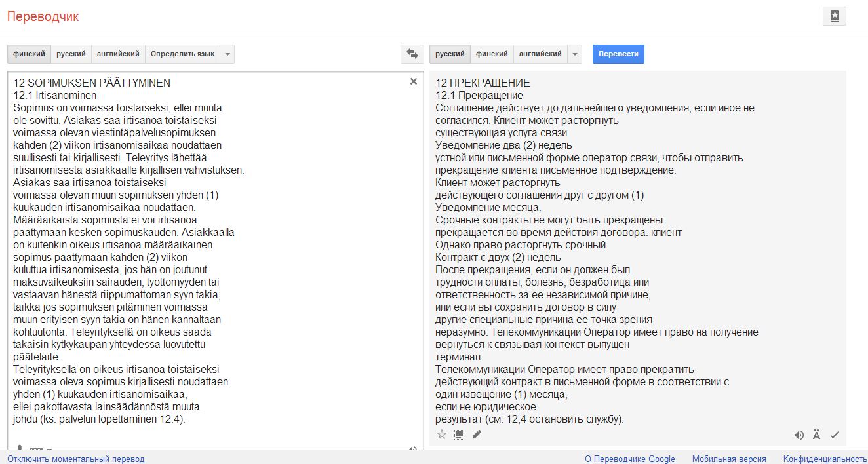Click Отключить моментальный перевод link
The image size is (868, 464).
76,459
